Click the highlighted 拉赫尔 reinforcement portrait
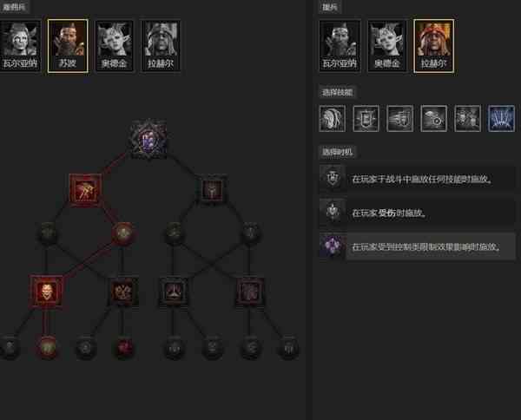Viewport: 521px width, 420px height. pyautogui.click(x=433, y=46)
